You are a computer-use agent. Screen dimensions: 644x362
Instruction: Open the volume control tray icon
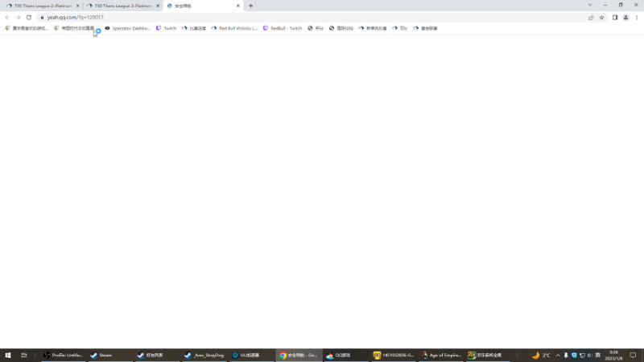[x=590, y=355]
